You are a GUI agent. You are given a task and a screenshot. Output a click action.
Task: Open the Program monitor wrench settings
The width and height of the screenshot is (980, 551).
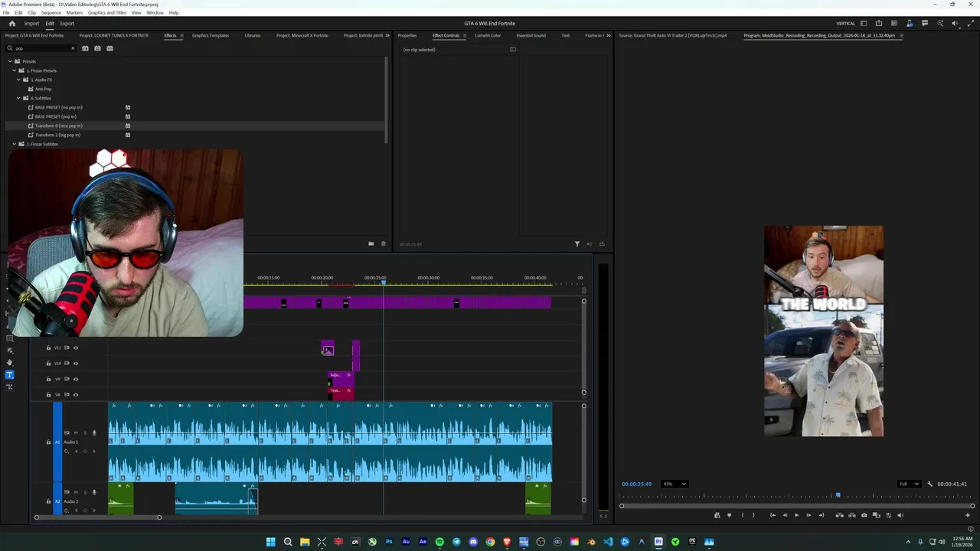point(929,484)
